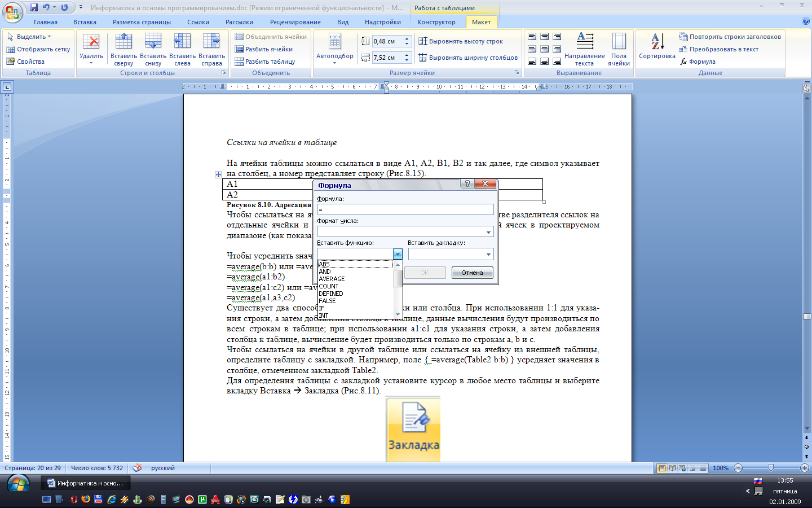Click the table move handle
Screen dimensions: 812x508
pos(218,174)
